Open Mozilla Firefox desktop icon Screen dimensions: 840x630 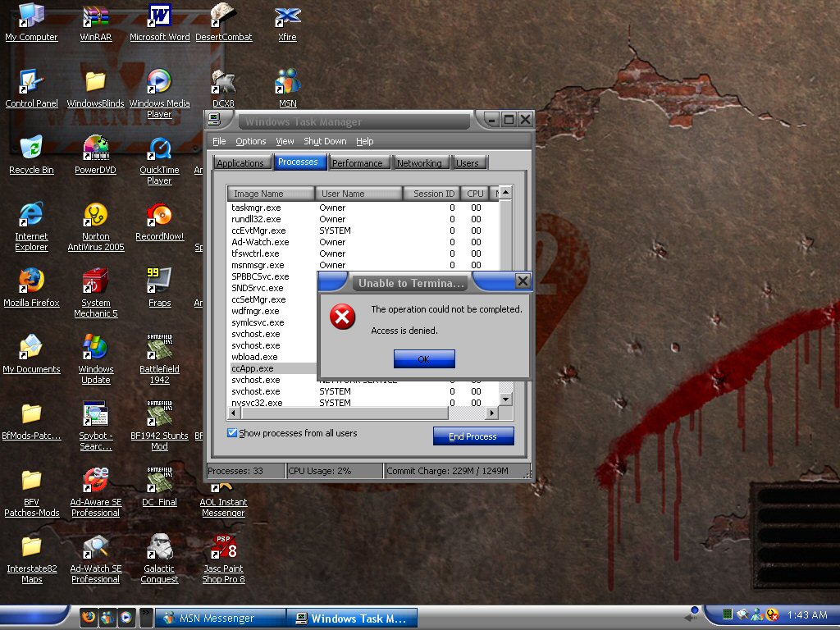pyautogui.click(x=32, y=287)
